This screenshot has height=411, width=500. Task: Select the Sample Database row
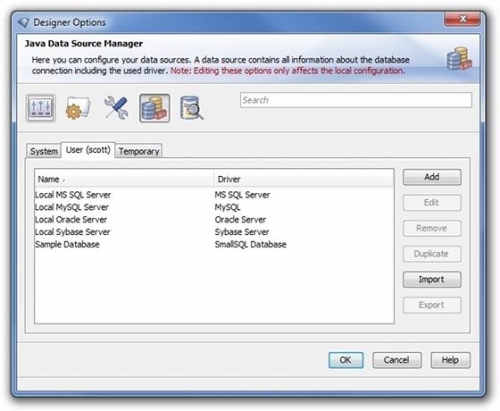point(214,244)
